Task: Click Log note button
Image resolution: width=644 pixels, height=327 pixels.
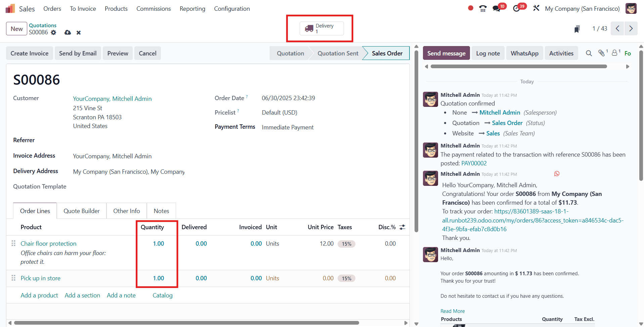Action: [488, 53]
